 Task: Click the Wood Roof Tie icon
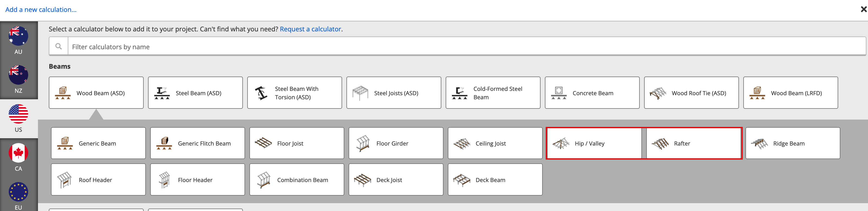click(x=658, y=93)
